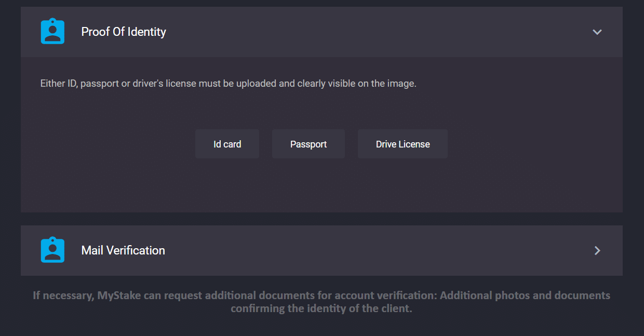Select the Id card option
Image resolution: width=644 pixels, height=336 pixels.
pos(227,144)
